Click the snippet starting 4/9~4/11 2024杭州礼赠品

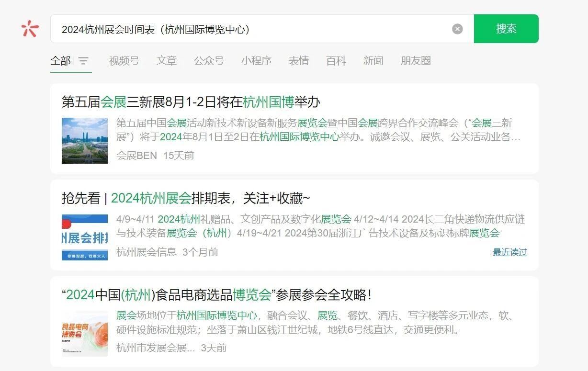[321, 226]
